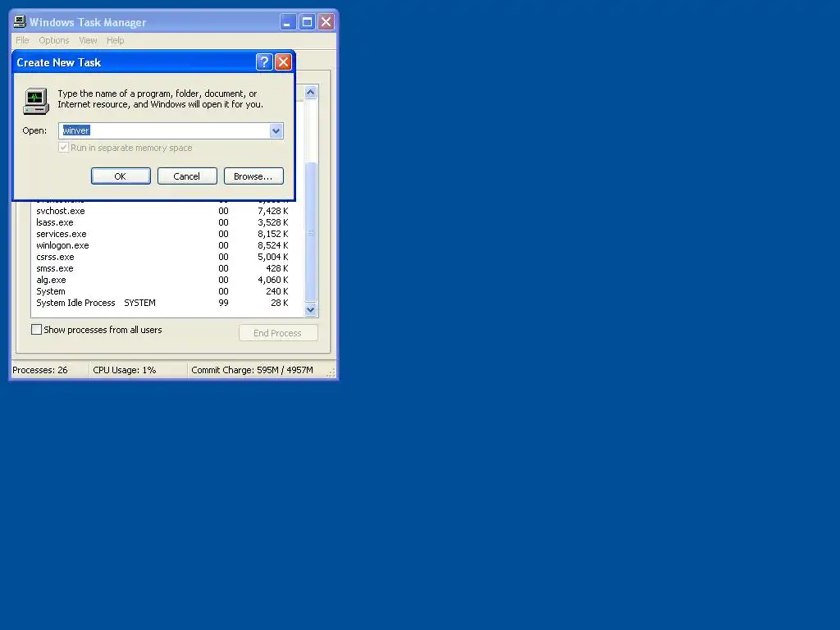Click the Cancel button

point(187,176)
